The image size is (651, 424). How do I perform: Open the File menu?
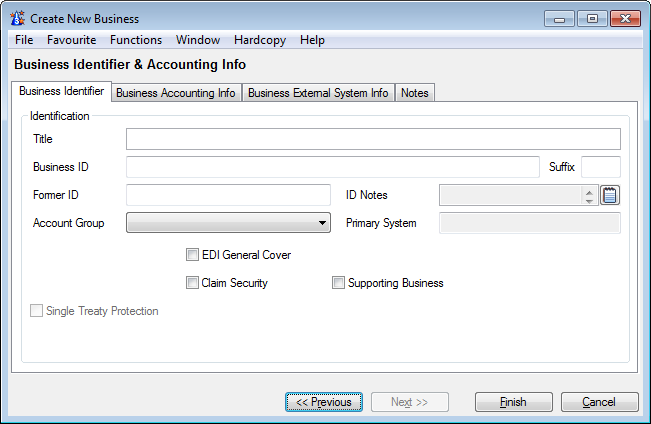[x=24, y=40]
